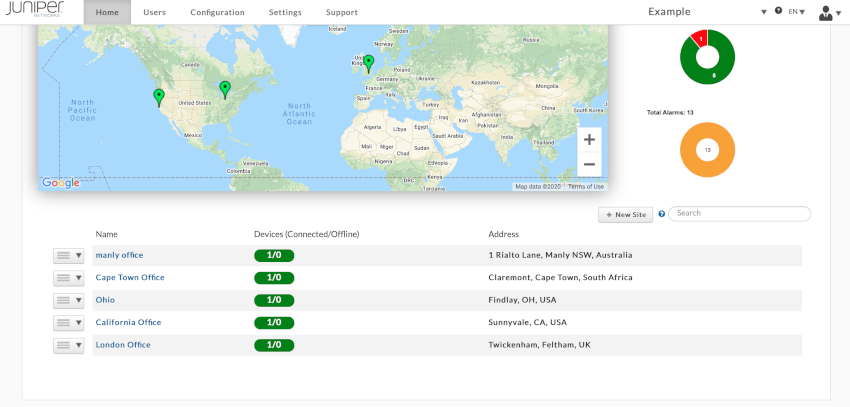Screen dimensions: 850x407
Task: Click the 1/0 device badge for Cape Town Office
Action: [274, 278]
